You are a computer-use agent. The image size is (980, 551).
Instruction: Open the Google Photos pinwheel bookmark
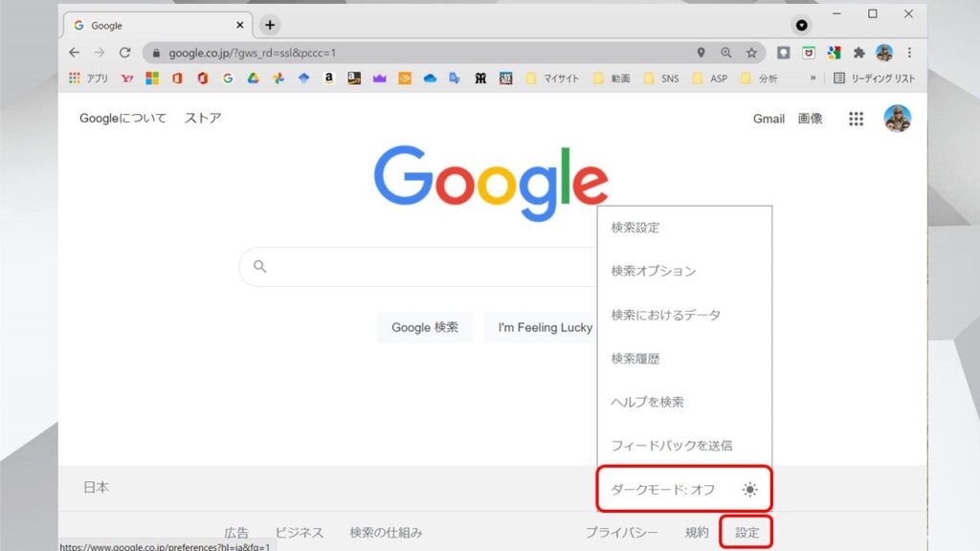click(x=278, y=78)
